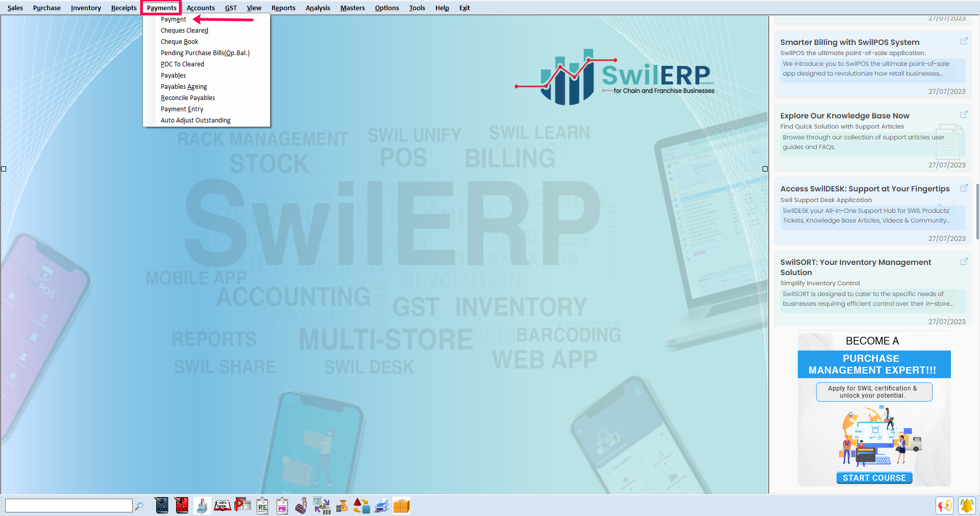Select Pending Purchase Bills(Op.Bal.) entry
Screen dimensions: 980x516
[206, 53]
